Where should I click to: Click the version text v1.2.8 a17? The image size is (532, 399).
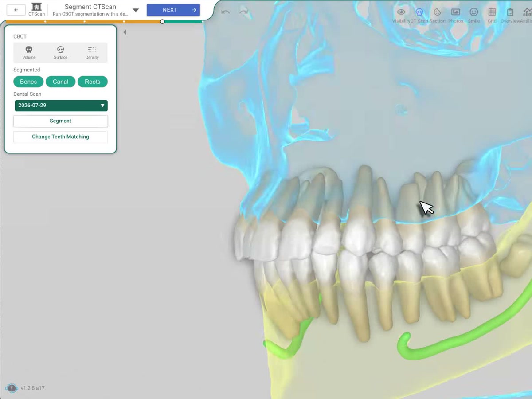(x=33, y=388)
